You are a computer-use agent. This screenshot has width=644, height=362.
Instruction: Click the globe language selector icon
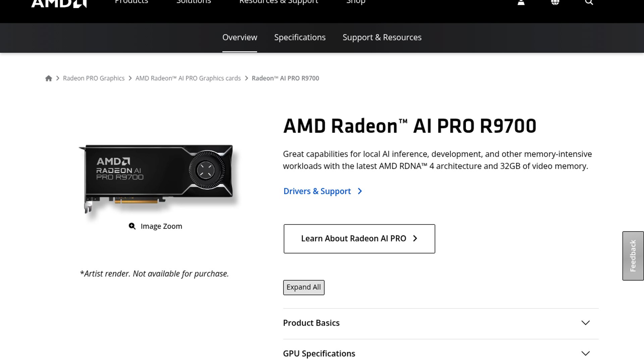555,2
